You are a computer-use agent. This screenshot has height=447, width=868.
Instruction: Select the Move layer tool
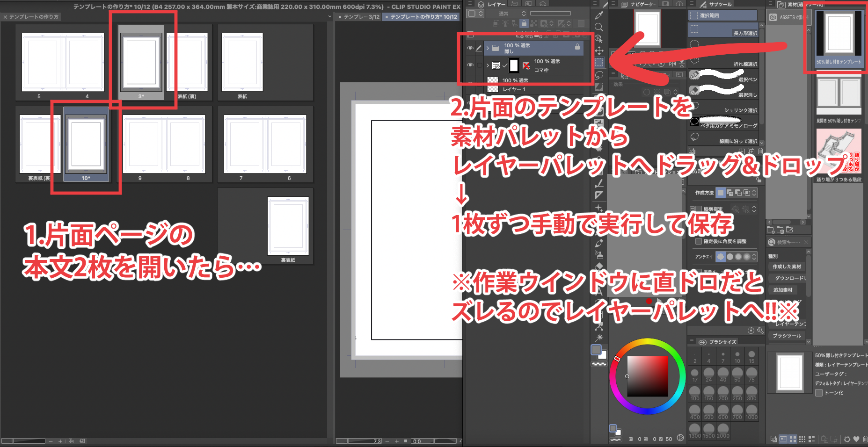point(599,50)
